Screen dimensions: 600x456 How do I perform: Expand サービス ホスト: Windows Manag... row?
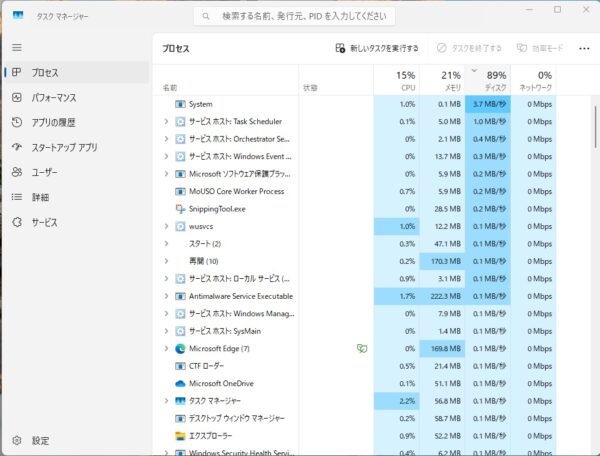[166, 314]
